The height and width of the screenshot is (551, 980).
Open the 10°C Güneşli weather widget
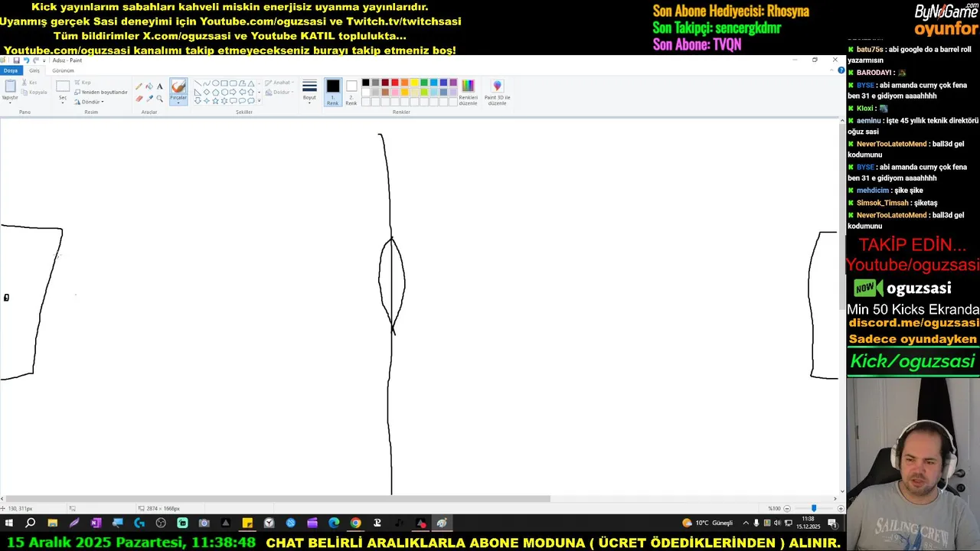(707, 523)
